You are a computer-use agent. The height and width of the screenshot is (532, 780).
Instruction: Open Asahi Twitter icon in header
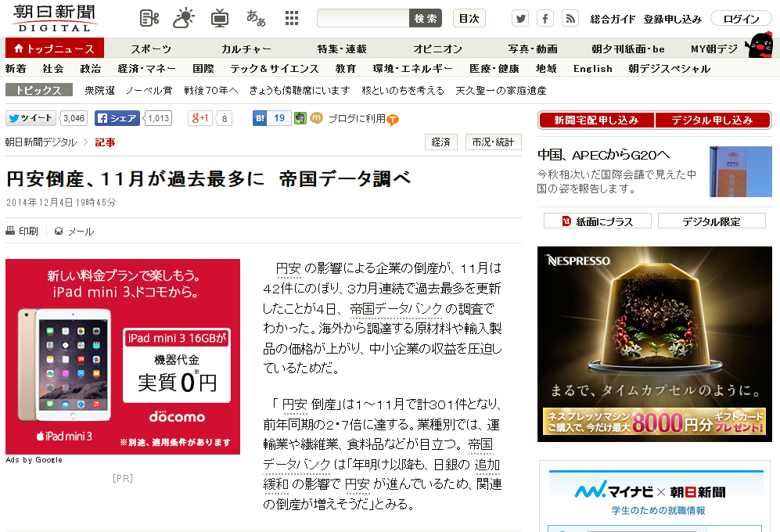520,19
